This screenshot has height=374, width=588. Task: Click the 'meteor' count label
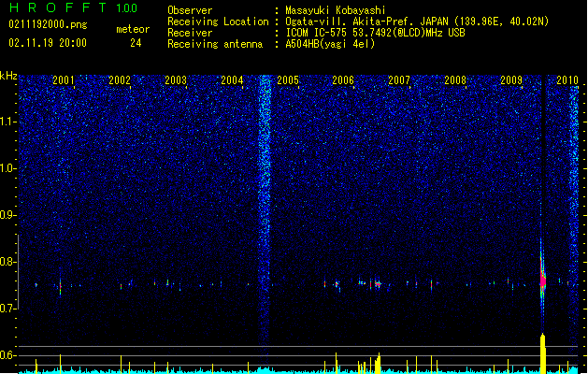[x=133, y=29]
